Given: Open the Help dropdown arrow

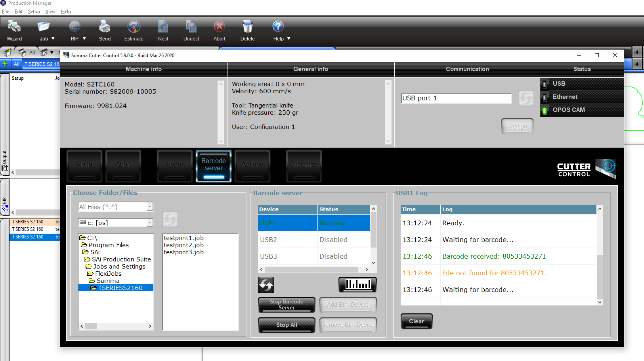Looking at the screenshot, I should [289, 38].
